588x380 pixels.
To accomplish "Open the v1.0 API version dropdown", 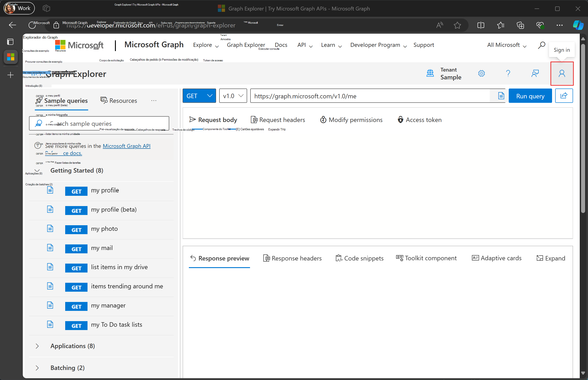I will point(232,96).
